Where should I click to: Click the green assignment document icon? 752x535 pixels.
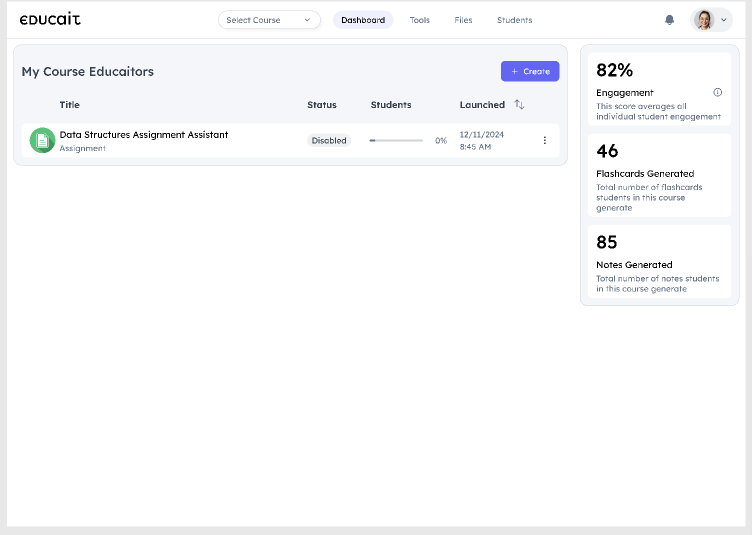[x=42, y=141]
